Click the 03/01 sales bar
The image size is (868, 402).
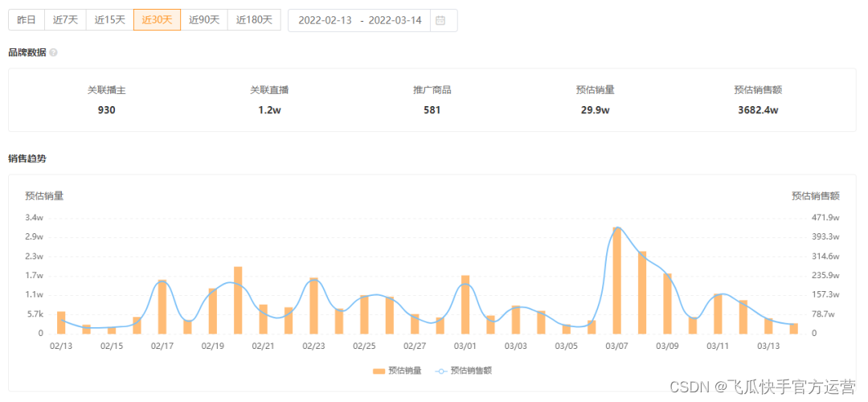point(465,305)
